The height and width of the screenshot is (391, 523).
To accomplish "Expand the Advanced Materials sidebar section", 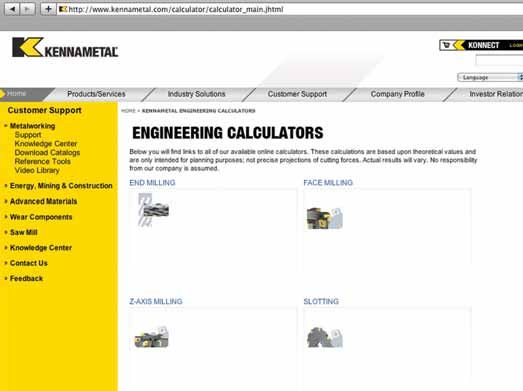I will coord(43,202).
